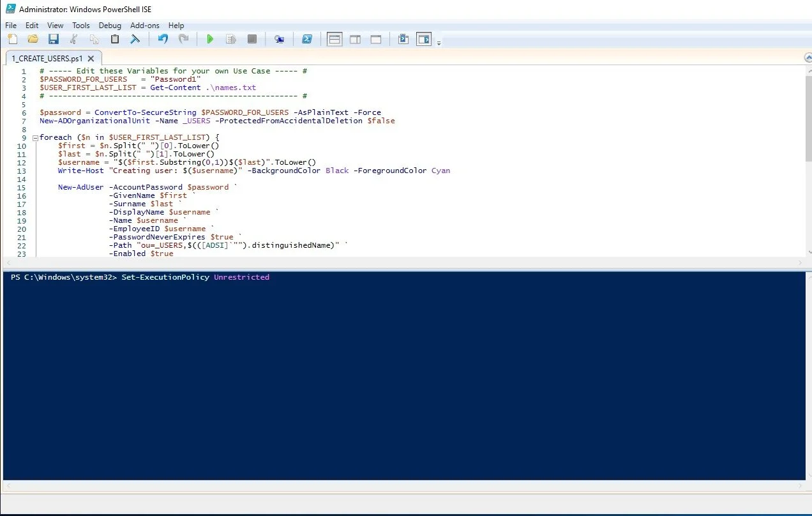The width and height of the screenshot is (812, 516).
Task: Click Write-Host on line 13
Action: pyautogui.click(x=81, y=171)
